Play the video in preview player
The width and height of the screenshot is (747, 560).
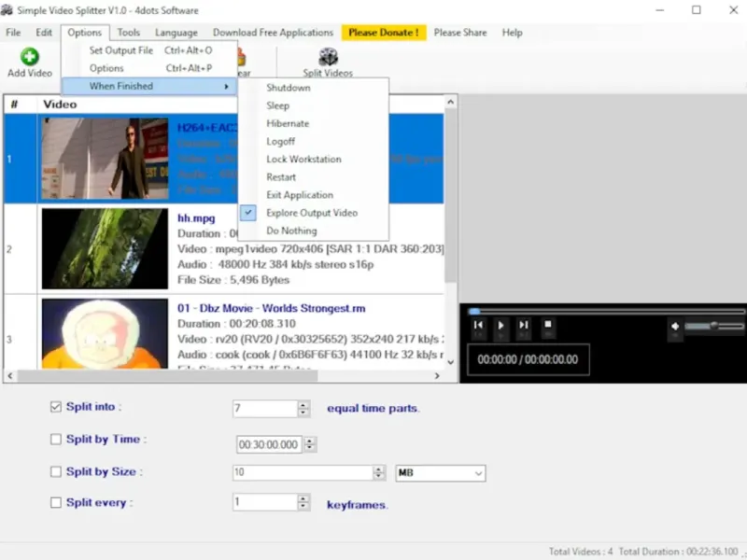(500, 325)
